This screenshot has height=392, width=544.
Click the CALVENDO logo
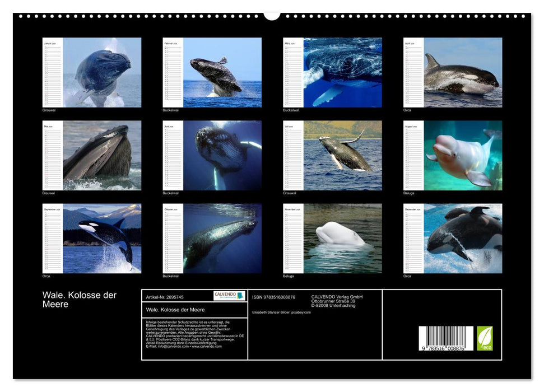click(x=230, y=296)
